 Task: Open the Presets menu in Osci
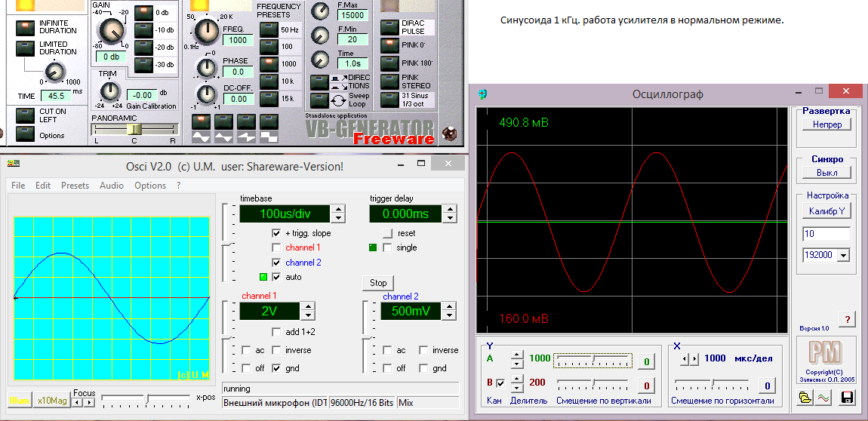(x=75, y=186)
